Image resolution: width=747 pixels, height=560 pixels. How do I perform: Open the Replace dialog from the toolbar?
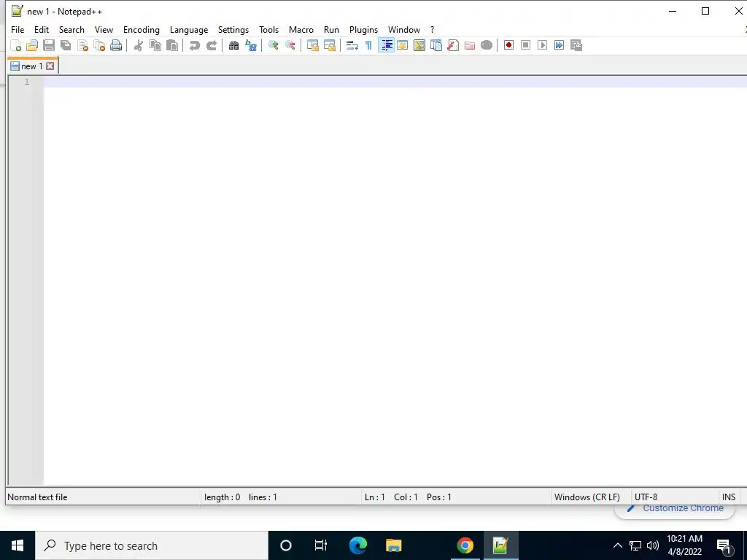[x=251, y=45]
